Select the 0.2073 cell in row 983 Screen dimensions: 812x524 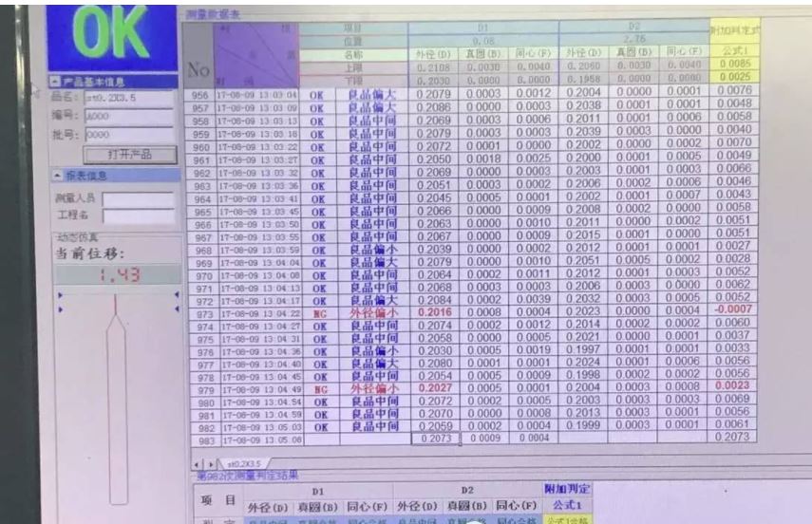coord(436,439)
